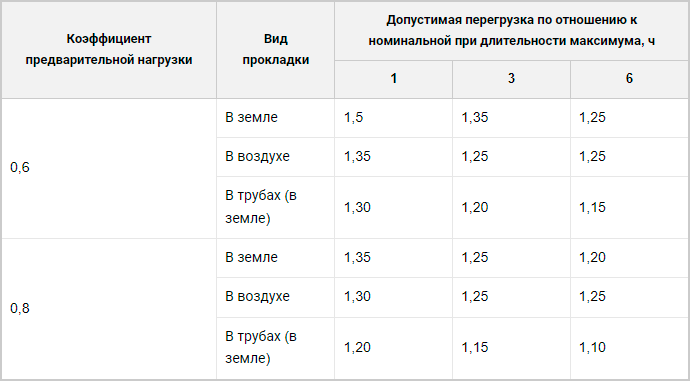690x381 pixels.
Task: Click the load coefficient cell '0,8'
Action: (109, 309)
